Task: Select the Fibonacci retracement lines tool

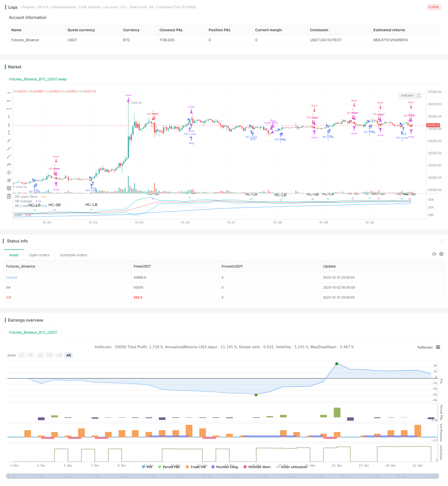Action: click(x=9, y=188)
